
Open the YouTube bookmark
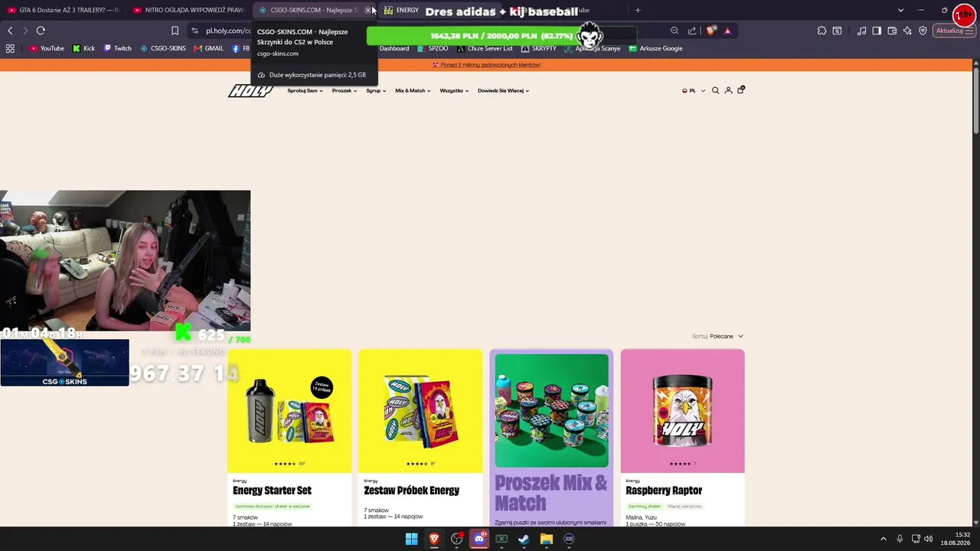(x=47, y=48)
